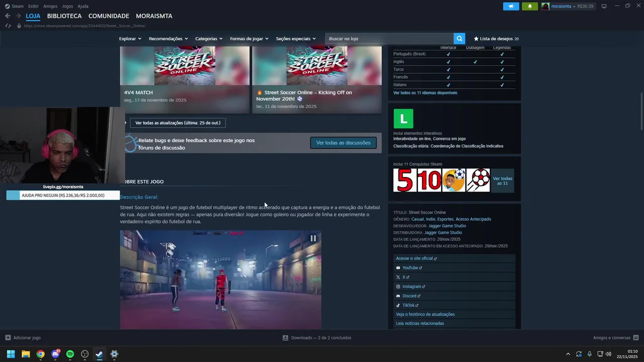Switch to the LOJA tab

pyautogui.click(x=33, y=16)
